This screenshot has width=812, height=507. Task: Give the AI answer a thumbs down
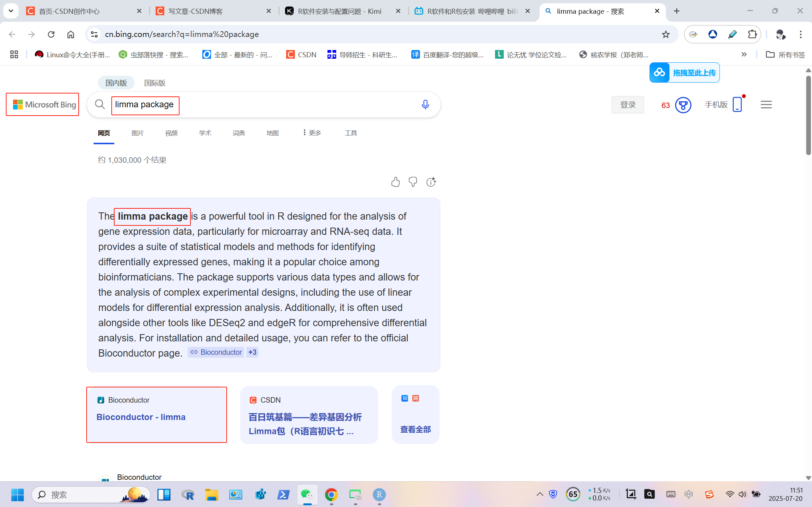(x=413, y=182)
